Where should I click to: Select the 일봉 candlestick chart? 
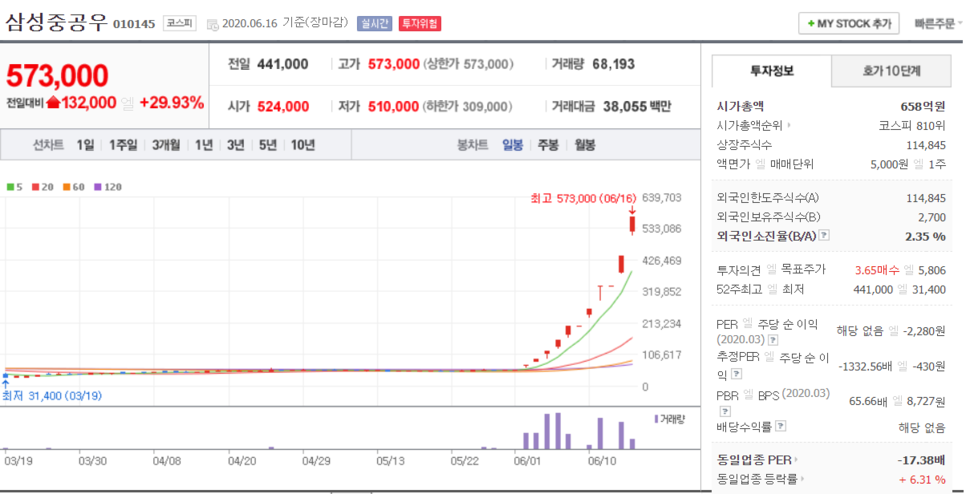(x=513, y=145)
